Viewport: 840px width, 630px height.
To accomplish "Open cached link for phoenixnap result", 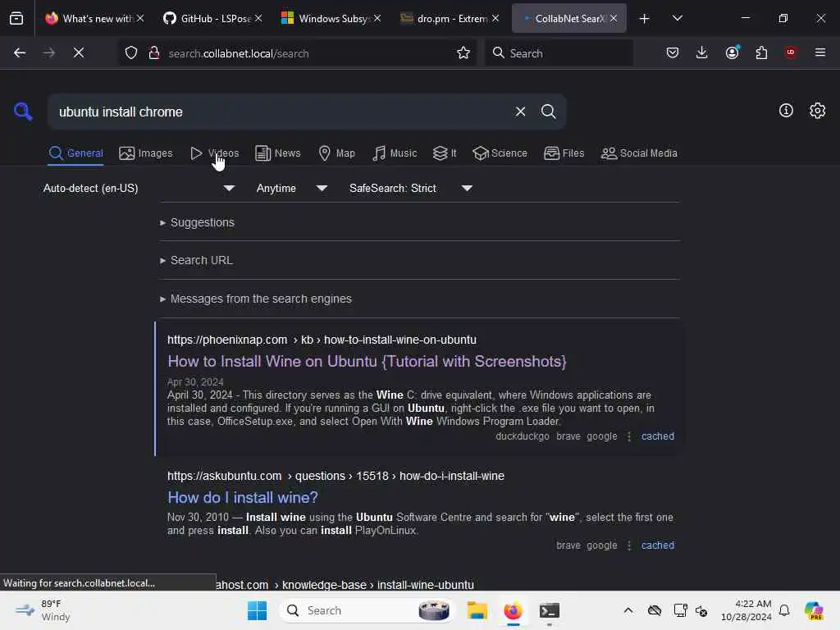I will pos(657,436).
